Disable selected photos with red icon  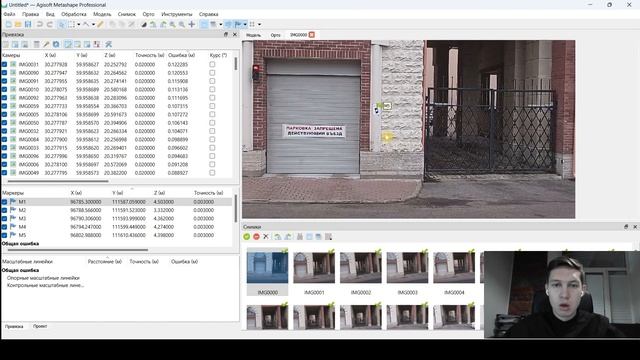256,236
